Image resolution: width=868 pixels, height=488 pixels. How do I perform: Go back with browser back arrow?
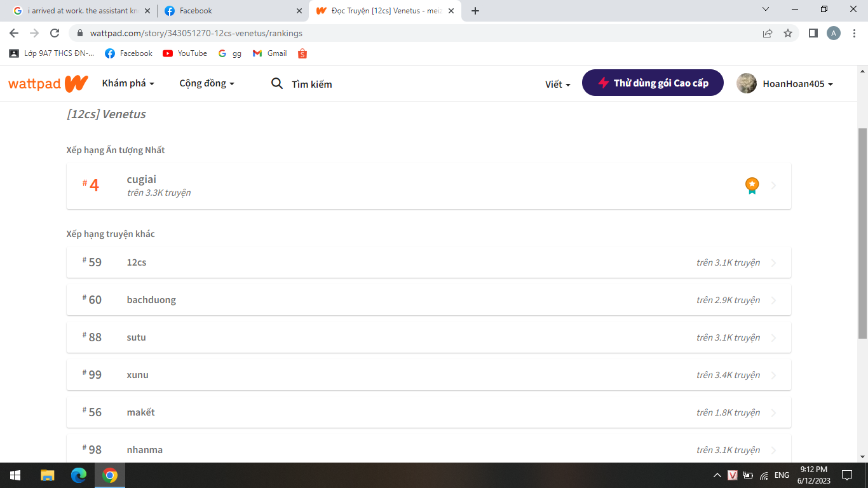click(x=14, y=33)
